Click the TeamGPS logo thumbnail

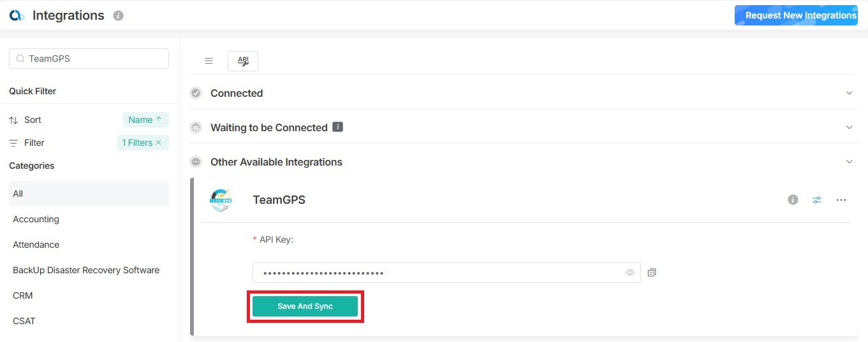(221, 200)
